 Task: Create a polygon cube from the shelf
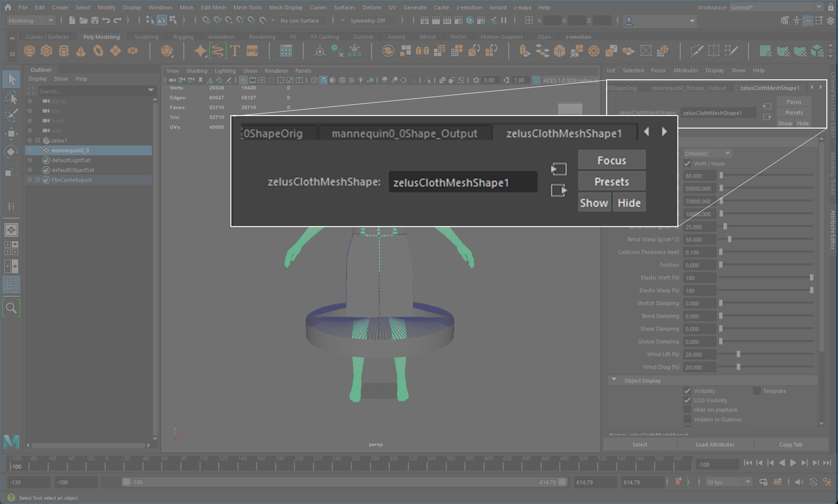46,51
